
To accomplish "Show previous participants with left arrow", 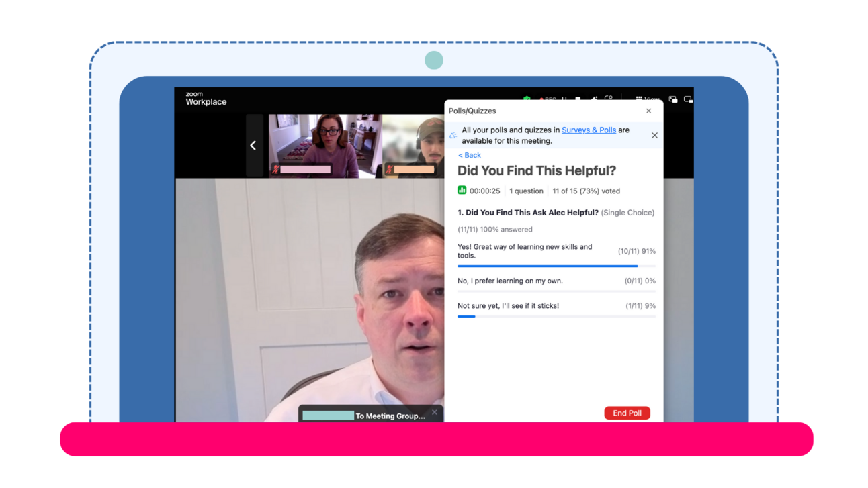I will [253, 146].
